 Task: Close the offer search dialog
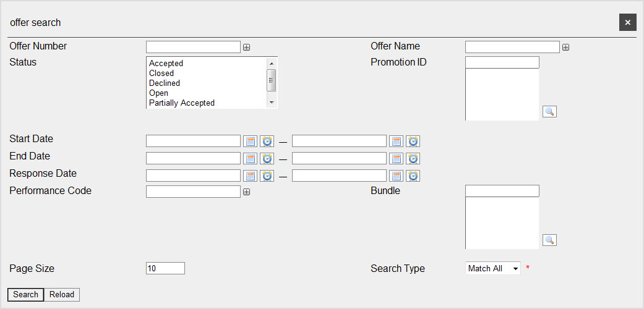pos(627,23)
